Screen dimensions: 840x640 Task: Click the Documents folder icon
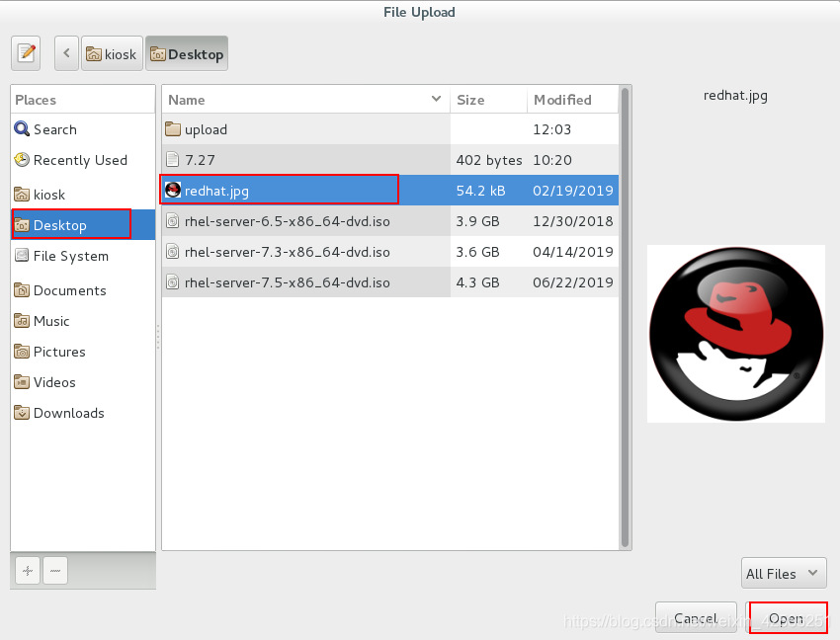(x=22, y=289)
